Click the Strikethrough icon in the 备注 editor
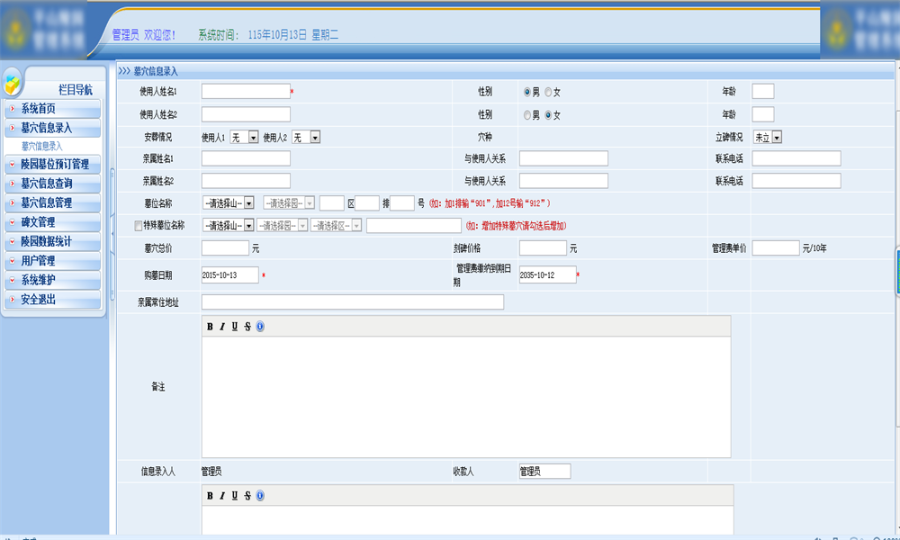Screen dimensions: 900x540 (x=247, y=327)
